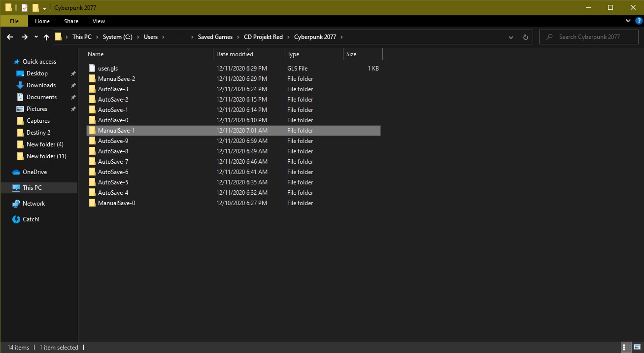
Task: Expand the chevron after Cyberpunk 2077 breadcrumb
Action: coord(341,37)
